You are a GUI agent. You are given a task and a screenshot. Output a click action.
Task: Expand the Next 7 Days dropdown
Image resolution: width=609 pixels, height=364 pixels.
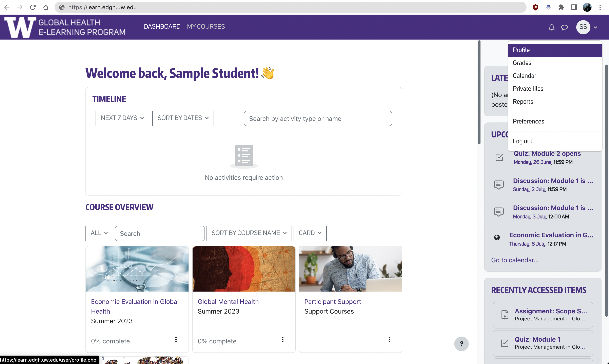(122, 118)
